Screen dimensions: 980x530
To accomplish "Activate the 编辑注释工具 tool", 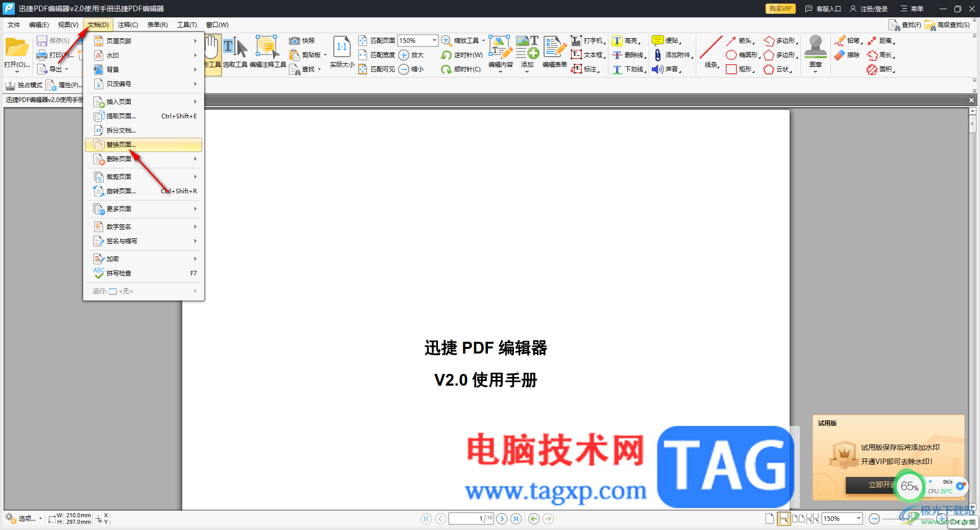I will 267,53.
